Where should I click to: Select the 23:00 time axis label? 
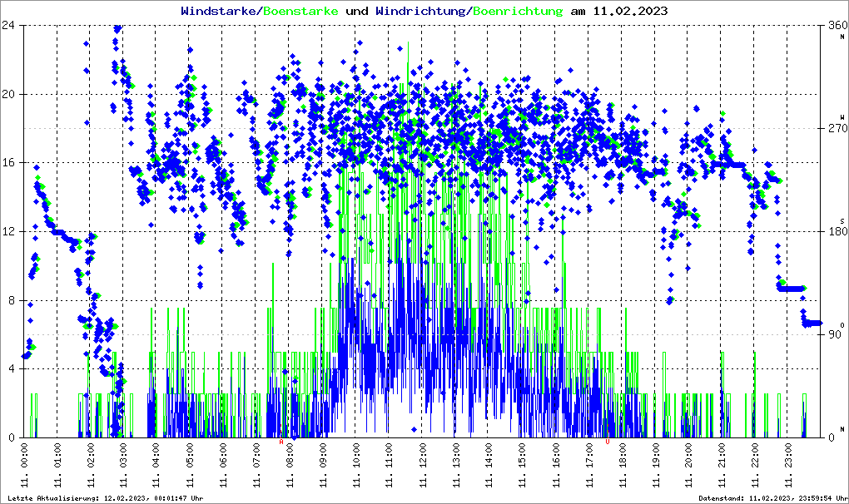[788, 468]
